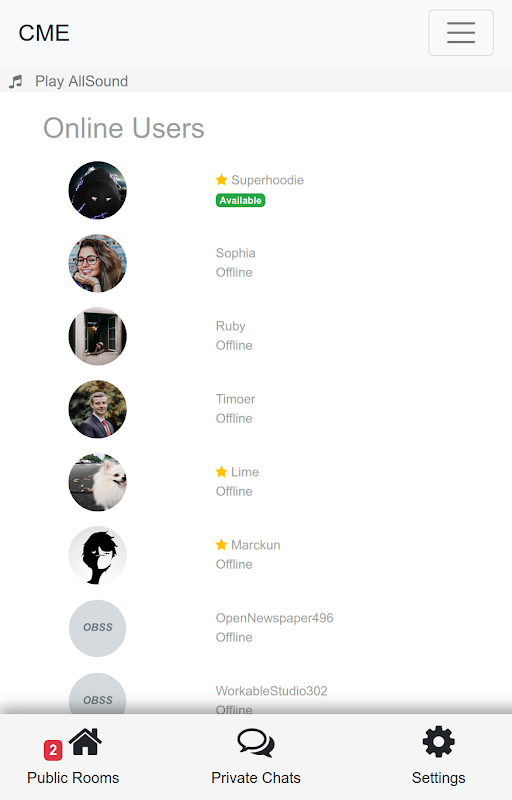Click the gold star beside Marckun
512x800 pixels.
(x=221, y=544)
